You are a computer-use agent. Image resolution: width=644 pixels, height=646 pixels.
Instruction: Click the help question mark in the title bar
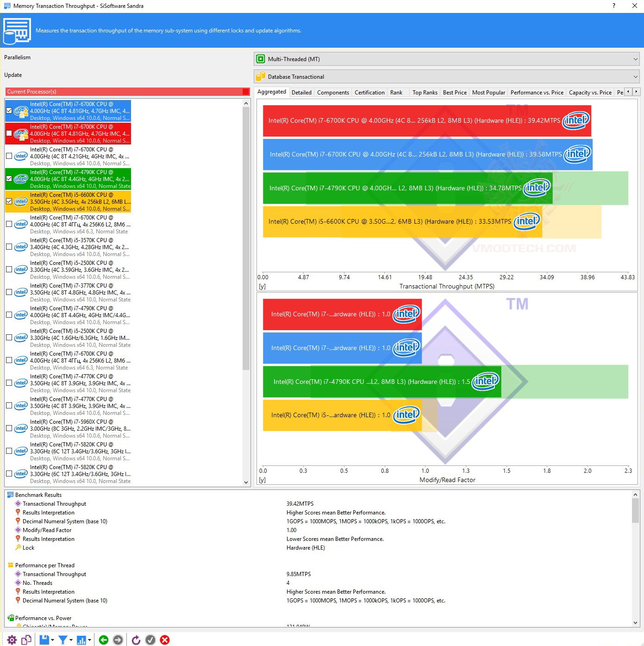pyautogui.click(x=614, y=6)
